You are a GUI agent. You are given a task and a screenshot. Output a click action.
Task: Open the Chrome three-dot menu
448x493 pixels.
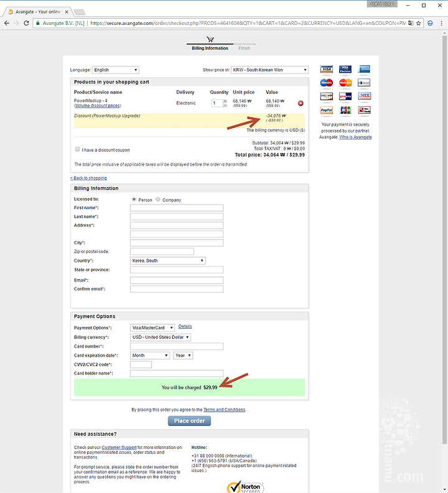coord(441,23)
